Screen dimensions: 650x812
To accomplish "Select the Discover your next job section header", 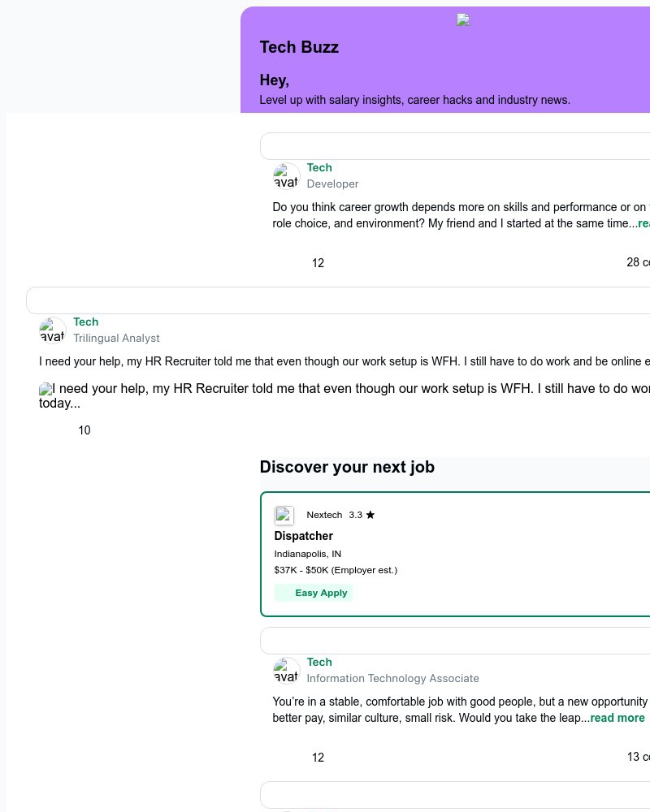I will point(347,467).
